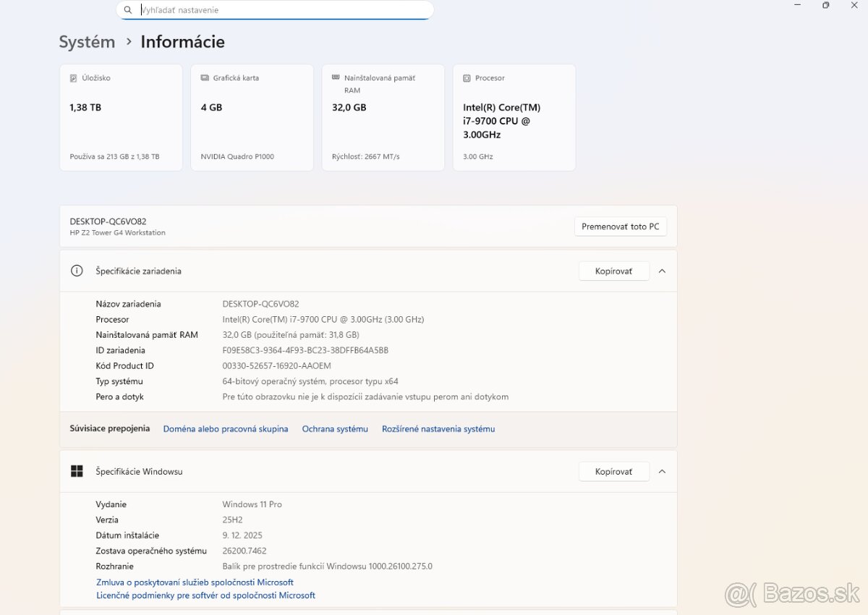The height and width of the screenshot is (615, 868).
Task: Open Doména alebo pracovná skupina link
Action: tap(226, 429)
